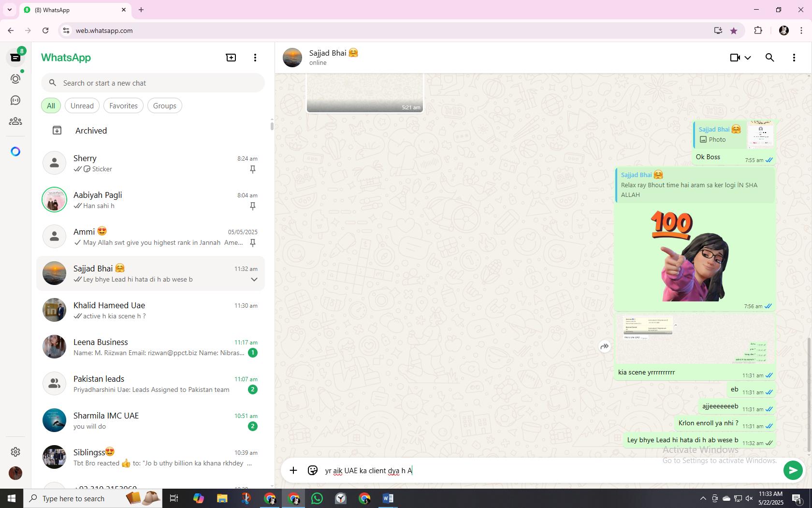Click the conversation scrollbar
Screen dimensions: 812x508
click(809, 394)
